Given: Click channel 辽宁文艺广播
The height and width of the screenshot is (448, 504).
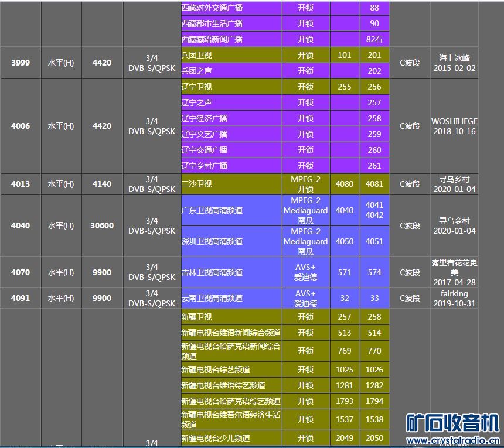Looking at the screenshot, I should (231, 134).
